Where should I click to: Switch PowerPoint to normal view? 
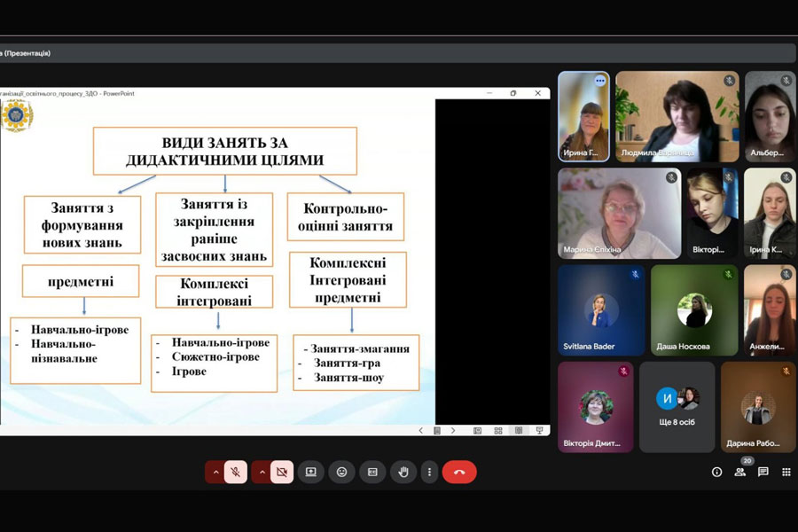(x=477, y=430)
